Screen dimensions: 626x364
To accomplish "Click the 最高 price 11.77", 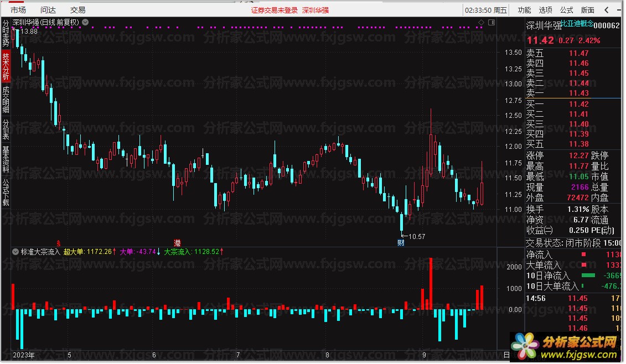I will [579, 166].
